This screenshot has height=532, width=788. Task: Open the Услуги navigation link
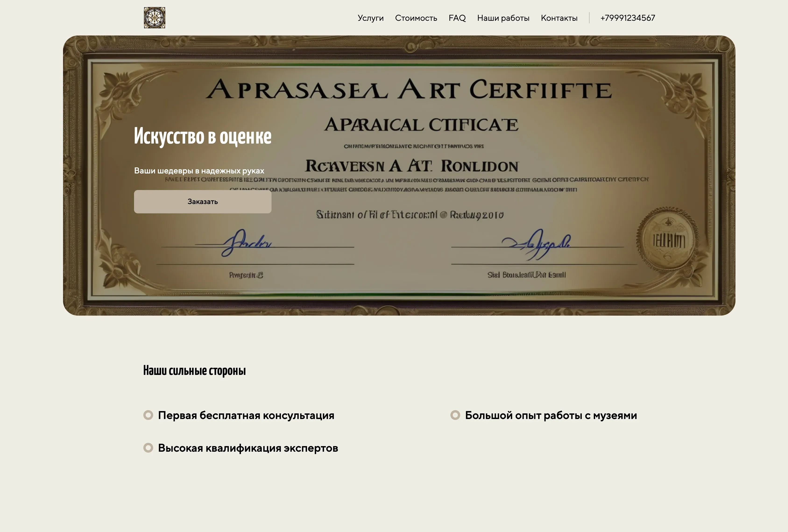(x=370, y=18)
